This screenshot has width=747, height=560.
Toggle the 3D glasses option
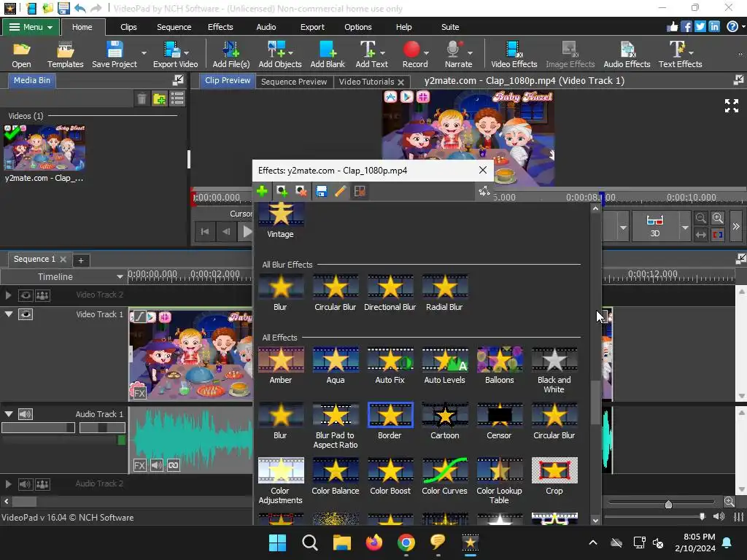pos(654,226)
